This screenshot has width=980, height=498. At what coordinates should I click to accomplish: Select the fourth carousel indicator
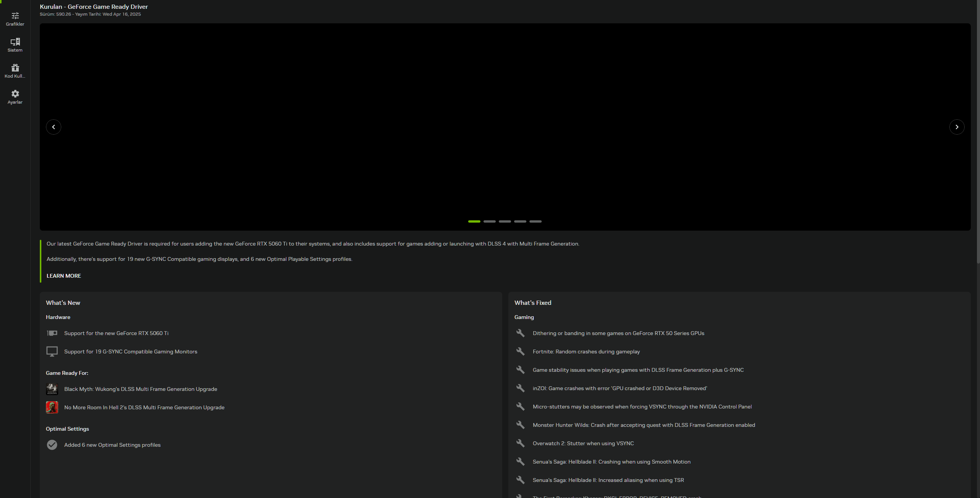520,221
